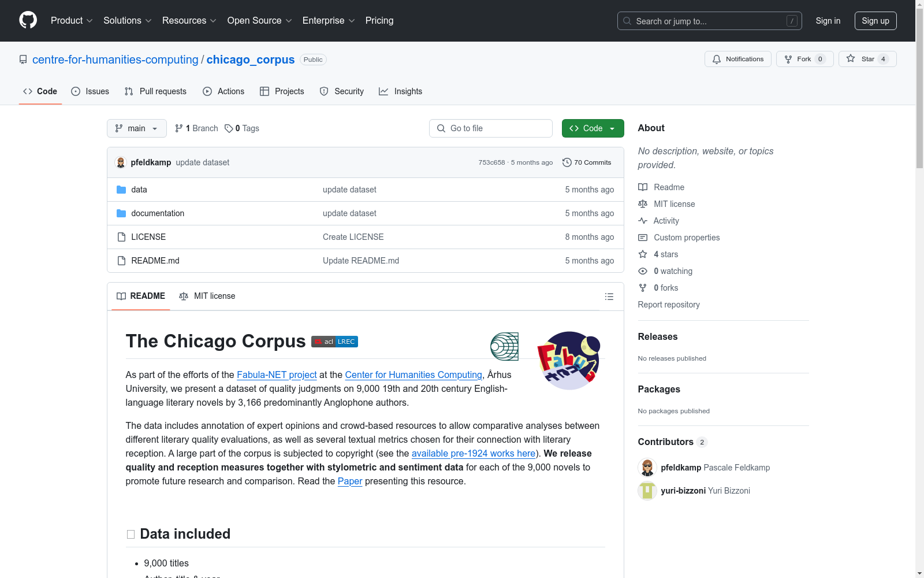
Task: Open the GitHub homepage logo
Action: [28, 20]
